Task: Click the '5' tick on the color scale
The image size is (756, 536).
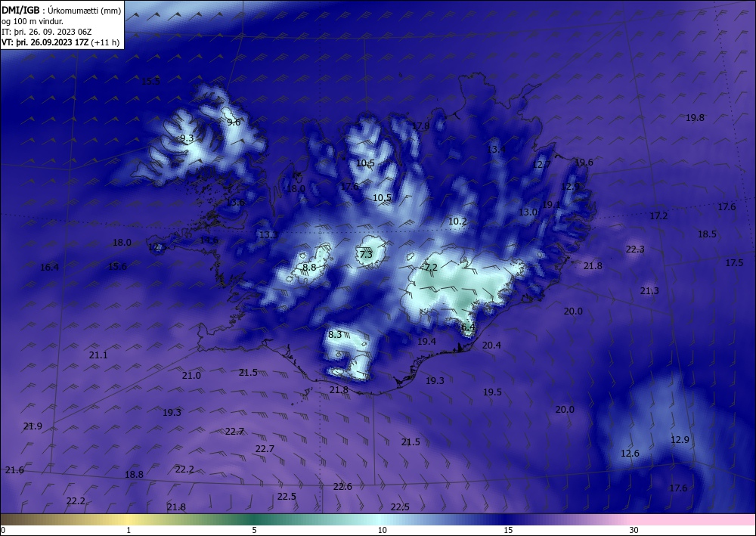Action: (255, 530)
